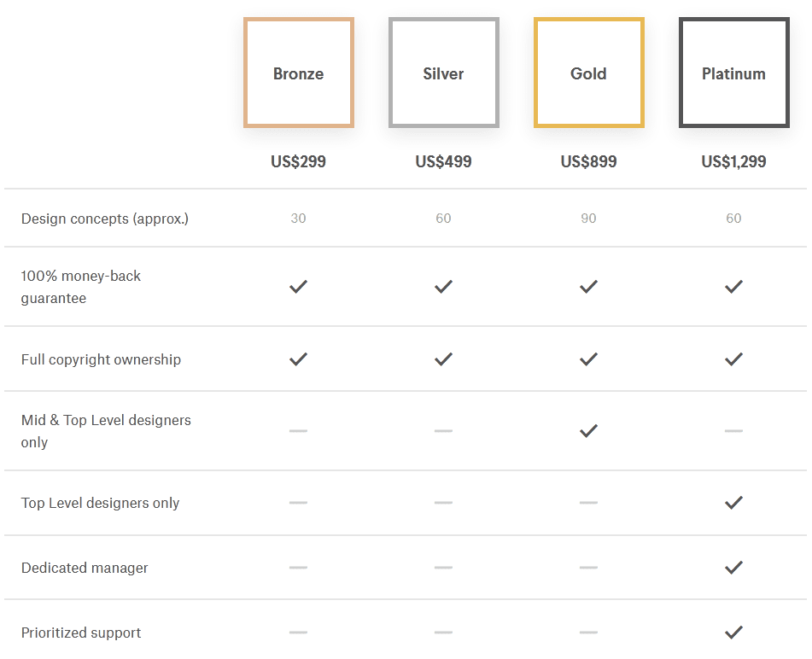
Task: Click the US$1,299 price label
Action: (x=733, y=161)
